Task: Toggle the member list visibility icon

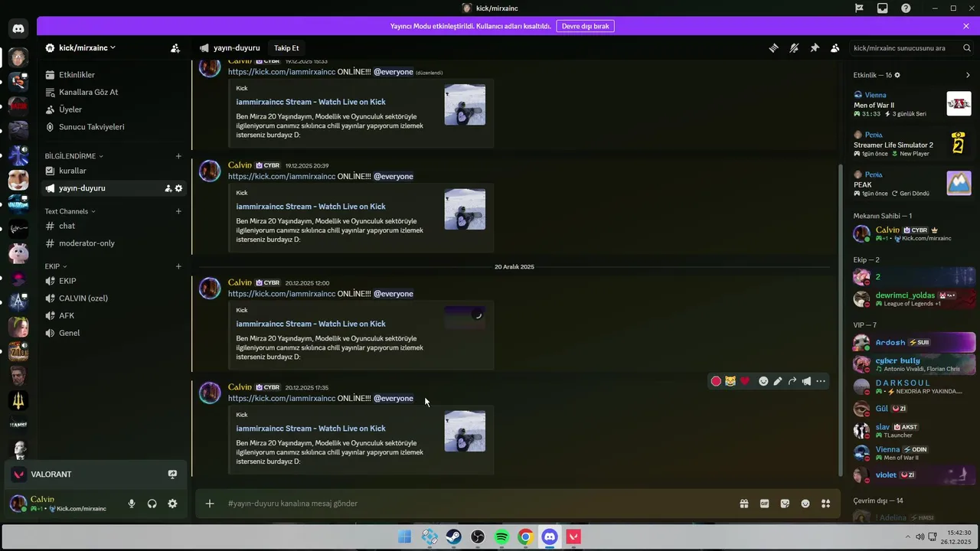Action: (835, 47)
